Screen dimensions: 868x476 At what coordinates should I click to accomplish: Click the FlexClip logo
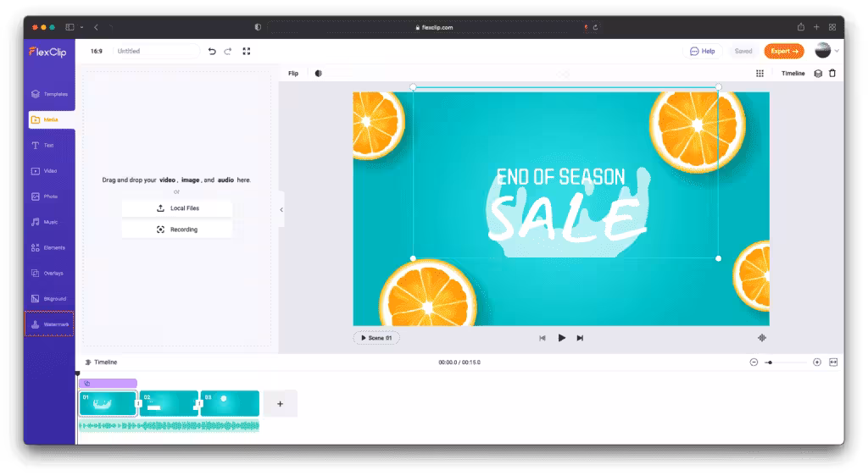(47, 52)
